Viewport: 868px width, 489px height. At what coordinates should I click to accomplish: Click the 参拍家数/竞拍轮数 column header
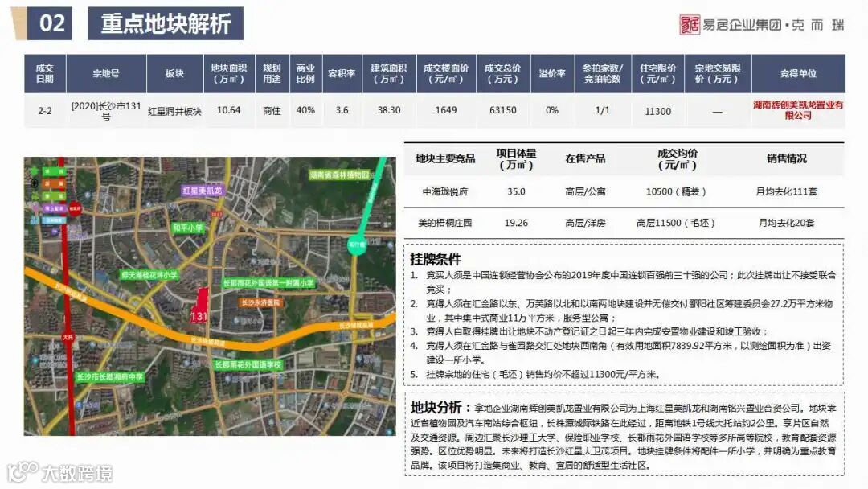(602, 73)
